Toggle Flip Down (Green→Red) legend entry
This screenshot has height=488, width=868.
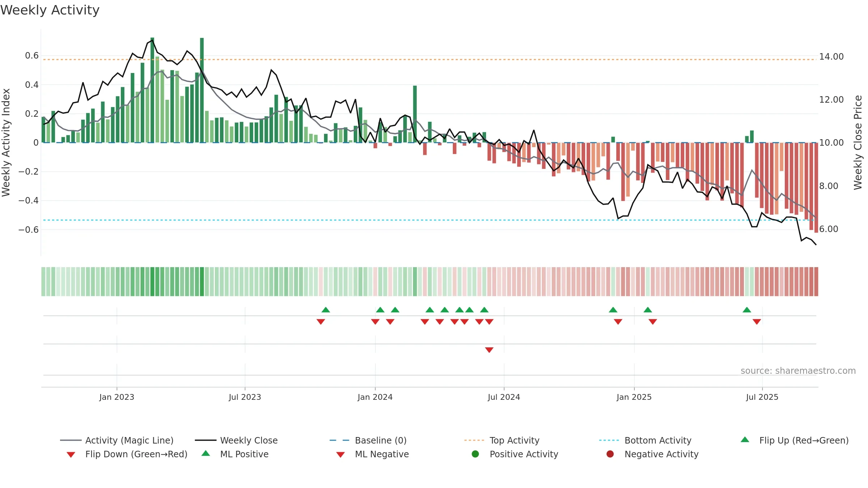coord(127,454)
